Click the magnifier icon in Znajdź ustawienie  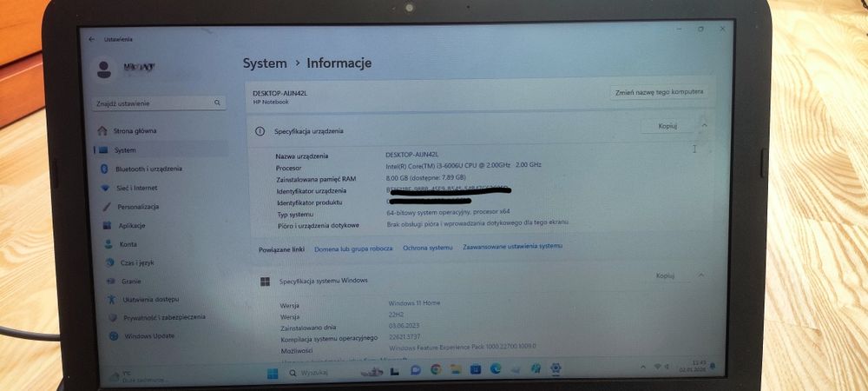217,103
